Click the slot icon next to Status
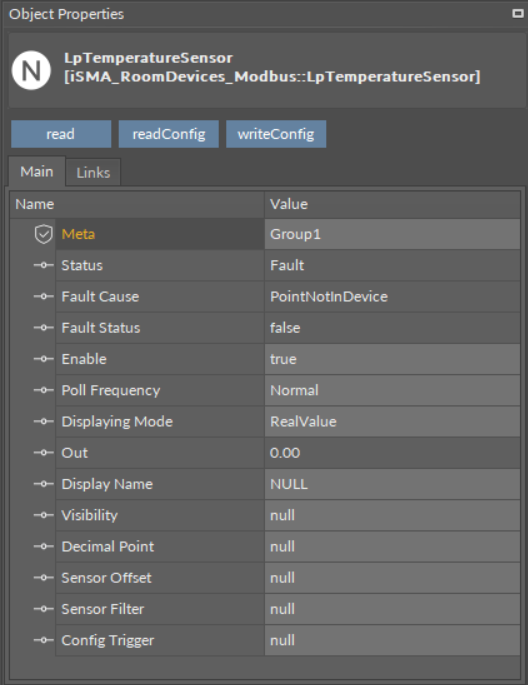 [x=44, y=265]
